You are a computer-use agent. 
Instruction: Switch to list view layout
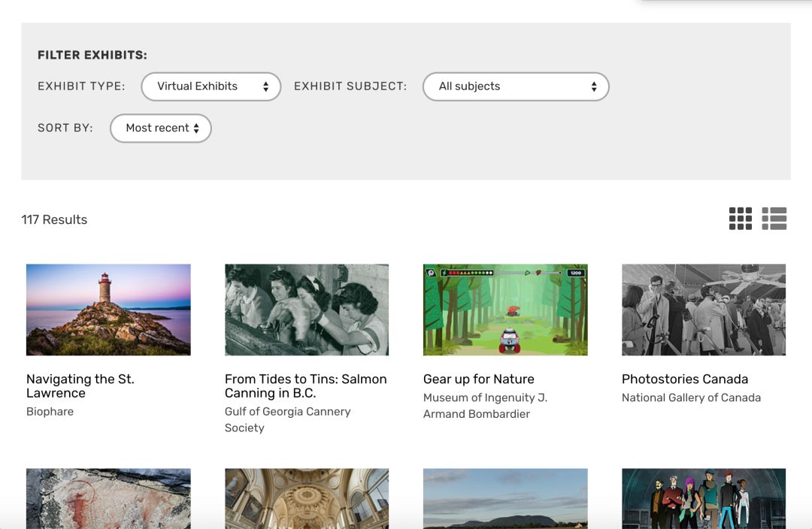pos(774,219)
